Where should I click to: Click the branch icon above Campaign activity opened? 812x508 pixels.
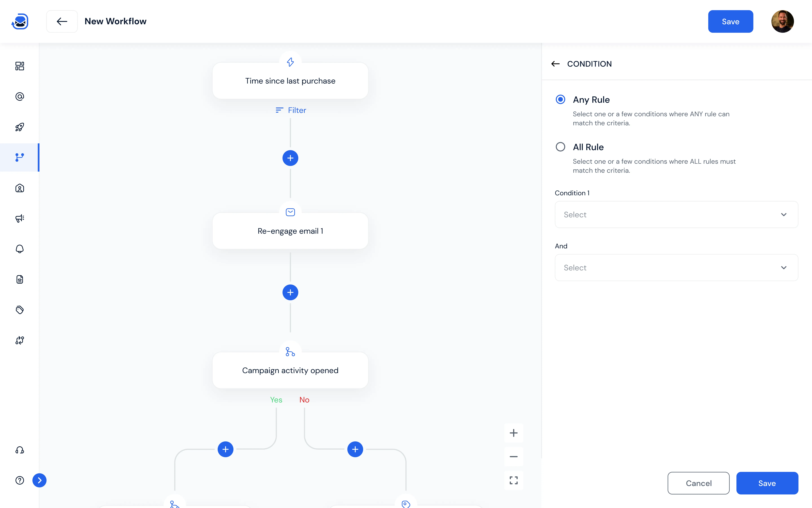pos(290,352)
